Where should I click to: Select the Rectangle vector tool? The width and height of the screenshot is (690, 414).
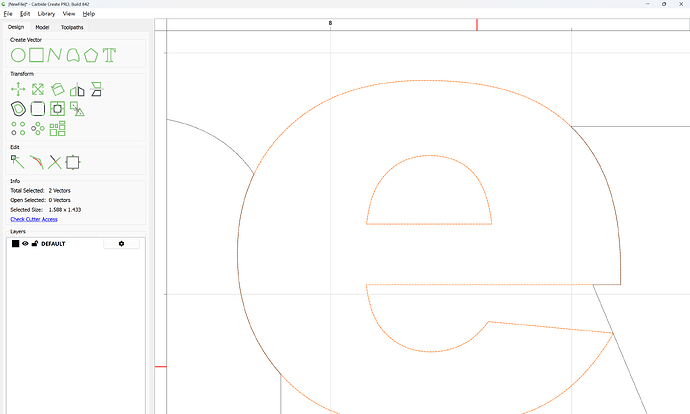(x=36, y=54)
